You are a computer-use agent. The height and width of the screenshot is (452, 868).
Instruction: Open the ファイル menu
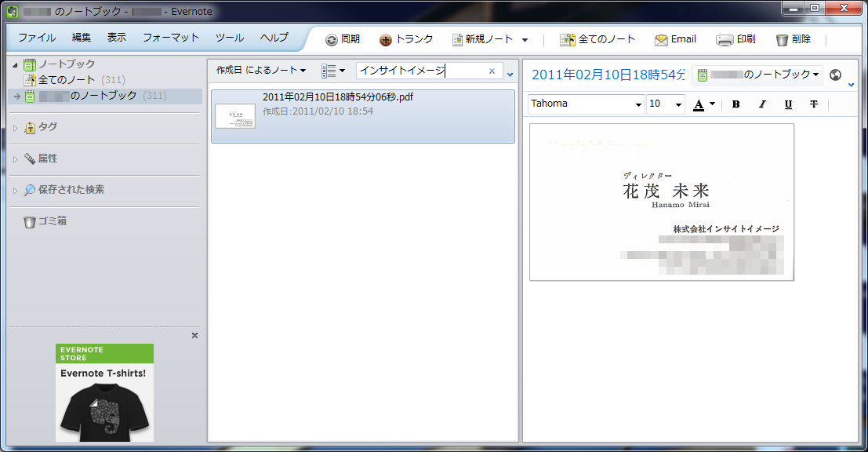click(x=37, y=38)
